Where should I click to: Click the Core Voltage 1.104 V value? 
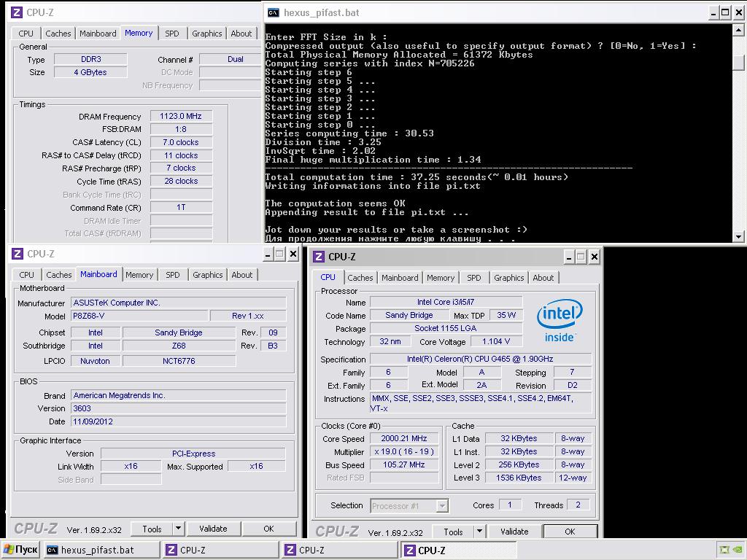[496, 341]
